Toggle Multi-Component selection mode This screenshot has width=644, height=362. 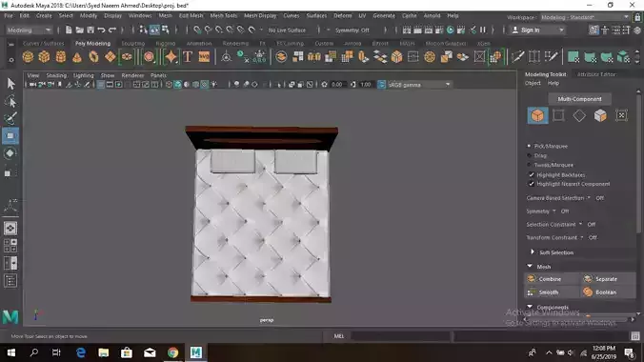(579, 99)
